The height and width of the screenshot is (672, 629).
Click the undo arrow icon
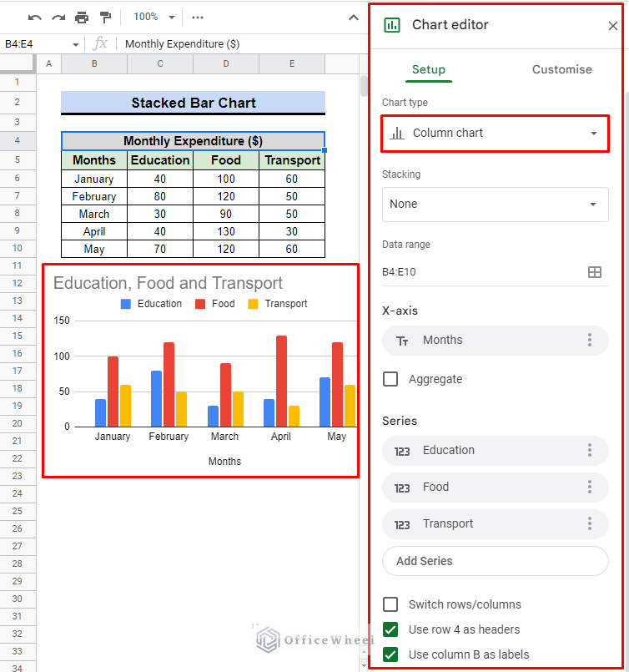click(x=34, y=17)
